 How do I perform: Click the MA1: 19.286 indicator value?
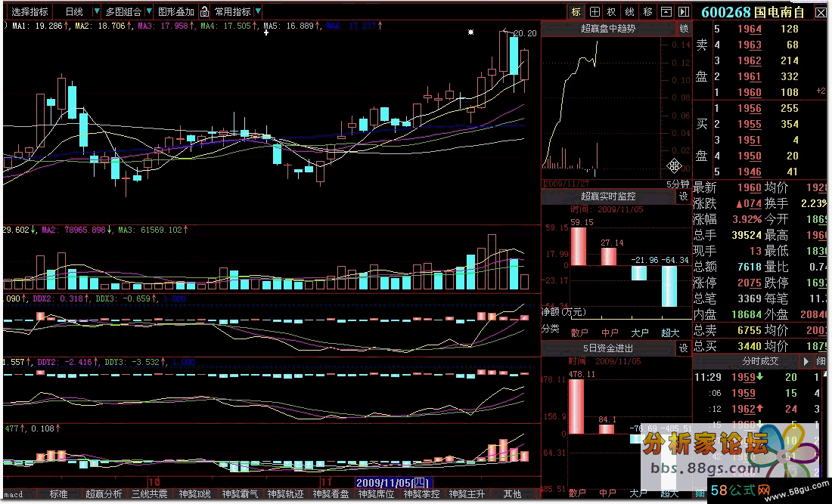[x=37, y=26]
